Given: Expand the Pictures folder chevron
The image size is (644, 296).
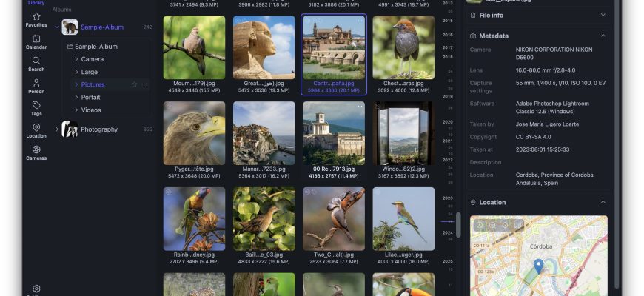Looking at the screenshot, I should (x=76, y=84).
